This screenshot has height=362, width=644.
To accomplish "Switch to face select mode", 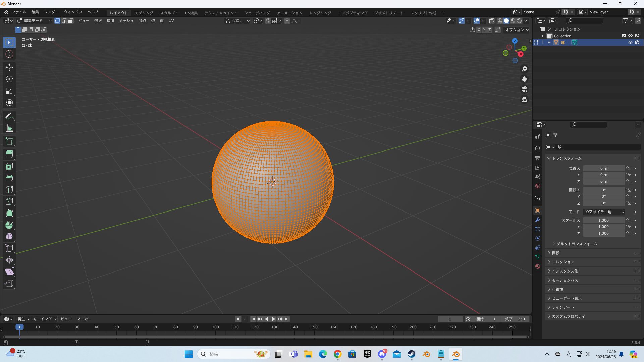I will click(71, 21).
